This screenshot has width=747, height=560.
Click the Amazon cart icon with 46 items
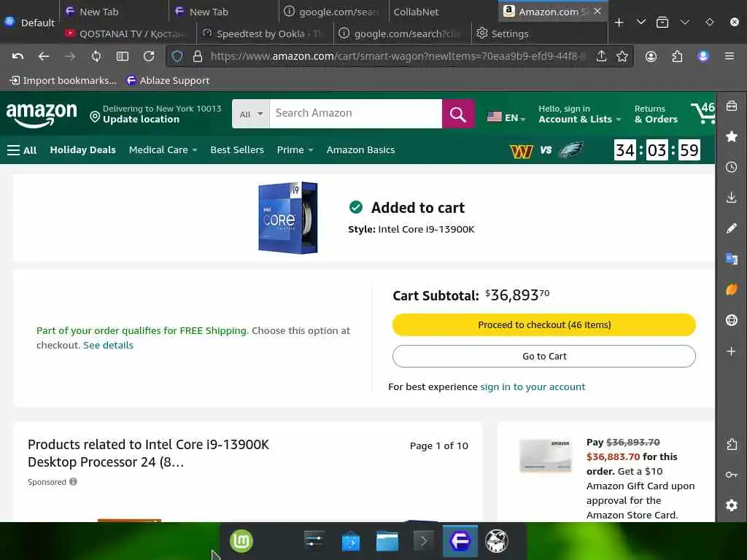coord(703,113)
